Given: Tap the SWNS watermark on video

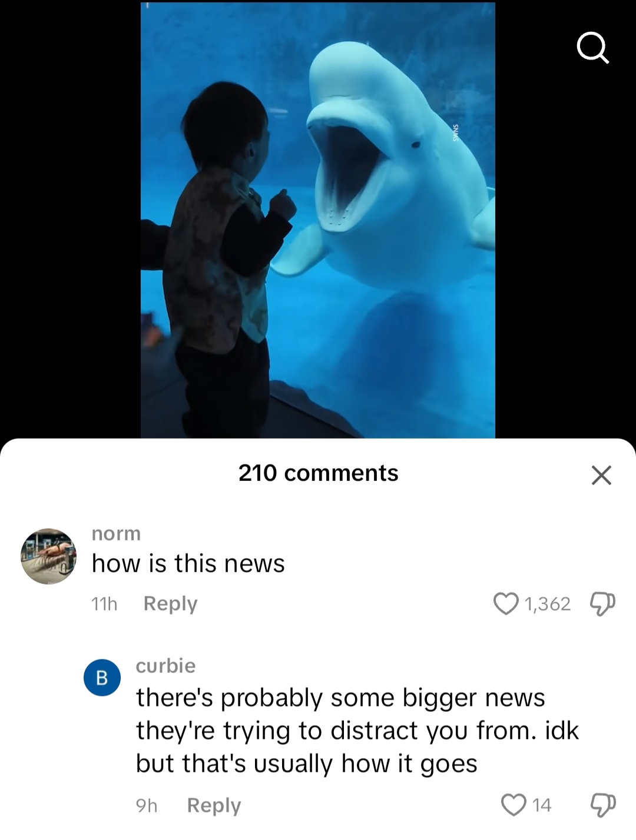Looking at the screenshot, I should [x=455, y=132].
